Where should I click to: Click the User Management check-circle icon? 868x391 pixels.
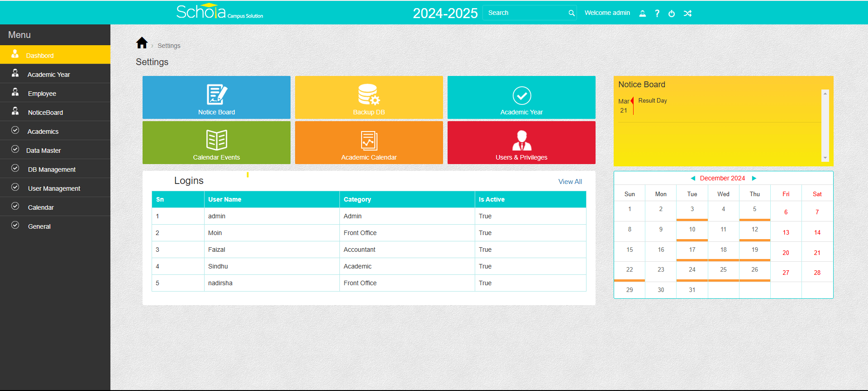15,187
